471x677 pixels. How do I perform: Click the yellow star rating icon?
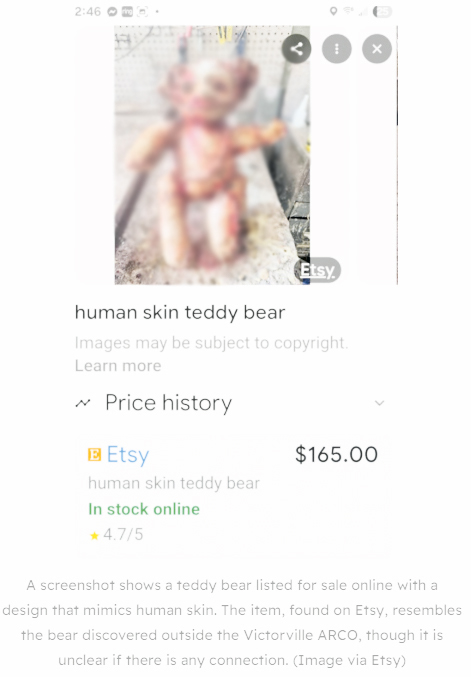pyautogui.click(x=94, y=536)
